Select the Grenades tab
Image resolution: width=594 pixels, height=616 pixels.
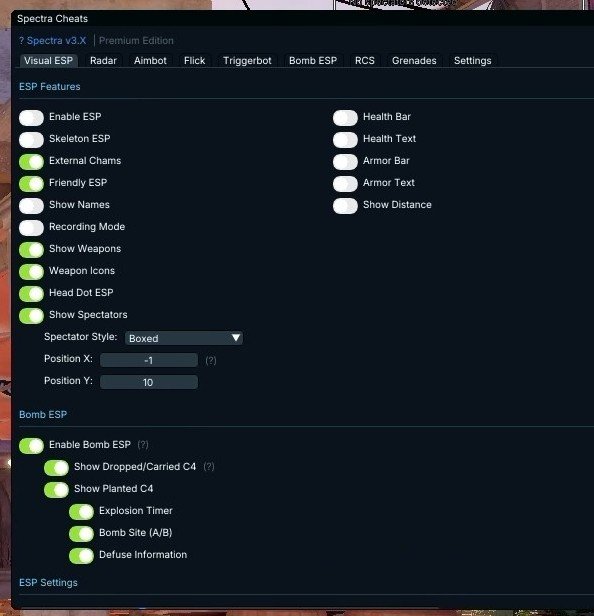(x=414, y=60)
